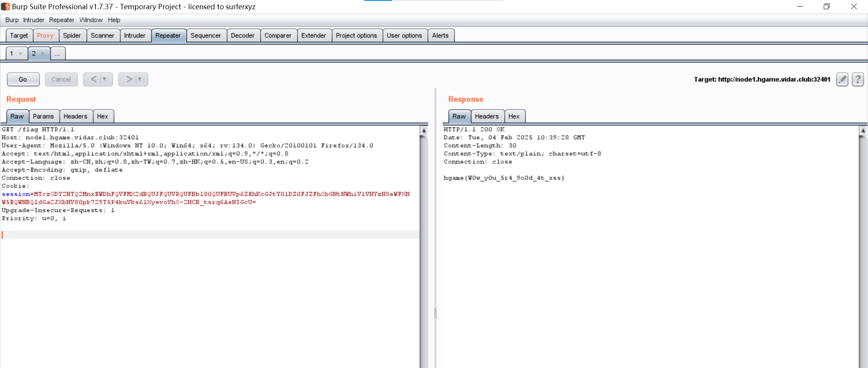This screenshot has height=368, width=868.
Task: Select the Repeater tool tab
Action: click(x=168, y=35)
